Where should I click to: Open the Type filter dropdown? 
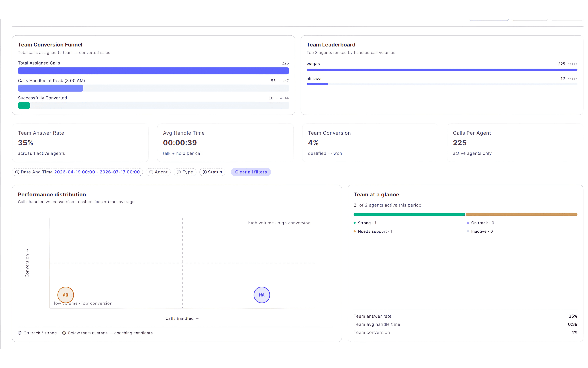click(185, 172)
